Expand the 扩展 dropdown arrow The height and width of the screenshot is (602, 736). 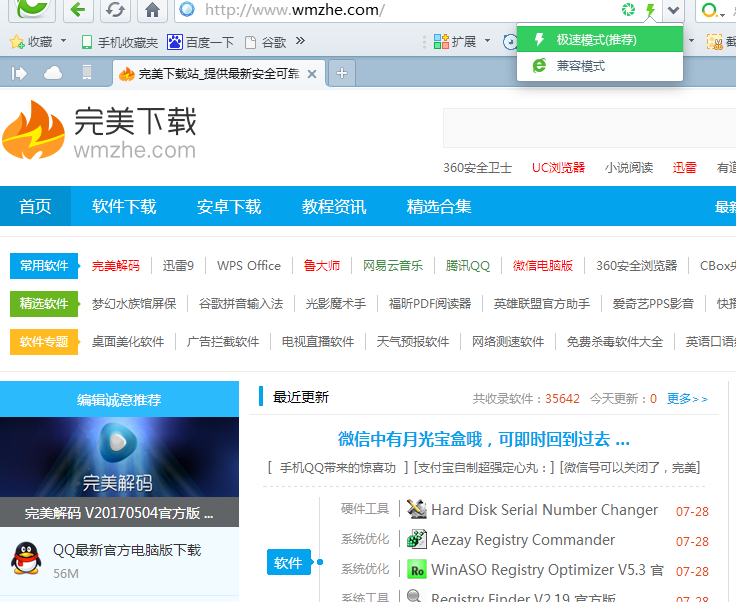487,41
